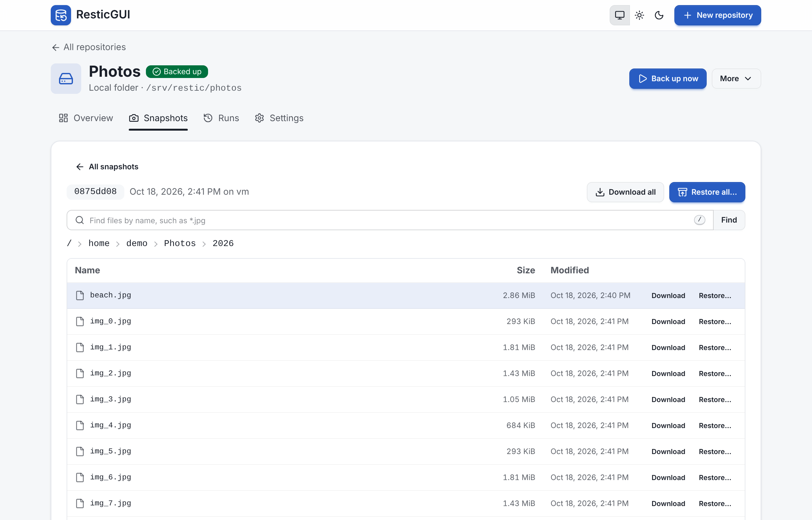The width and height of the screenshot is (812, 520).
Task: Create a New repository
Action: (x=717, y=15)
